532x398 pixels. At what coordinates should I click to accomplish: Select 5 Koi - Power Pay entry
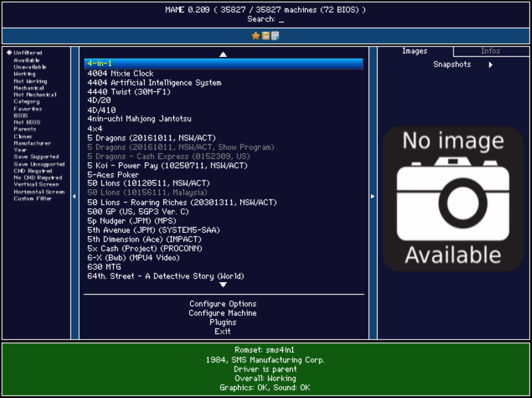pos(167,165)
